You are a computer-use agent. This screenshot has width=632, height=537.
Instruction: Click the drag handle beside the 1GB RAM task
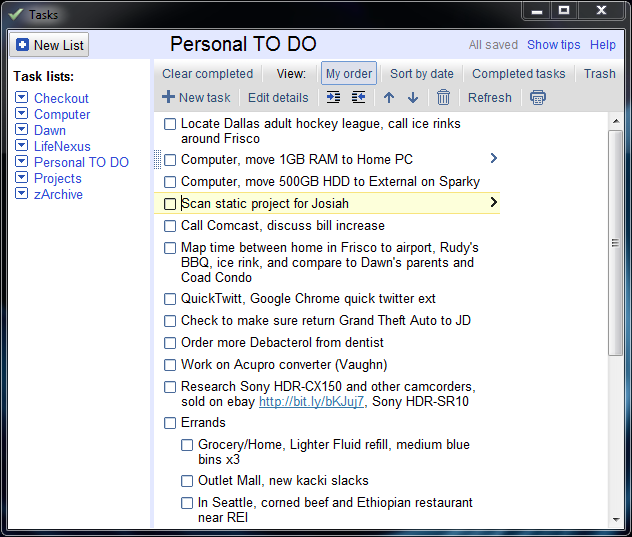tap(158, 159)
